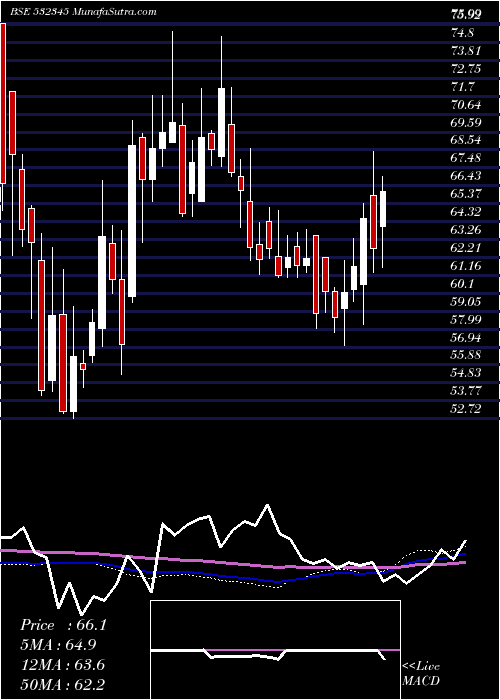Click the 53.77 axis label
The height and width of the screenshot is (700, 500).
pyautogui.click(x=467, y=391)
